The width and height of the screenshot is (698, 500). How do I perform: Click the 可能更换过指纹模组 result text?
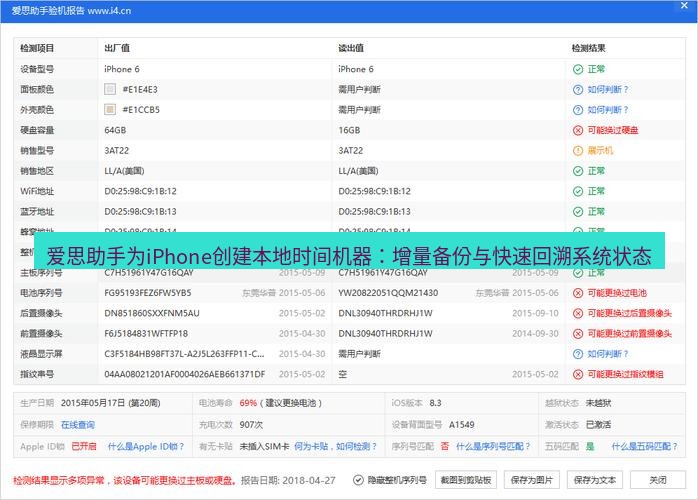point(625,374)
